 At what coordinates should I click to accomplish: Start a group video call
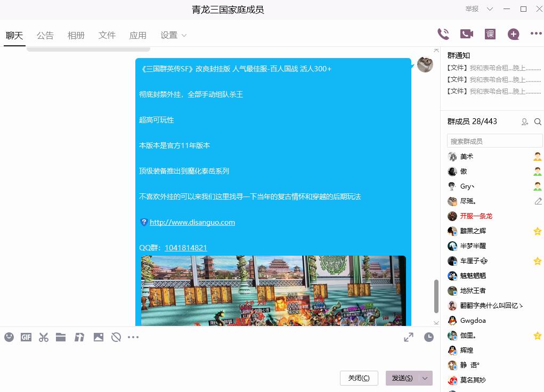click(467, 34)
